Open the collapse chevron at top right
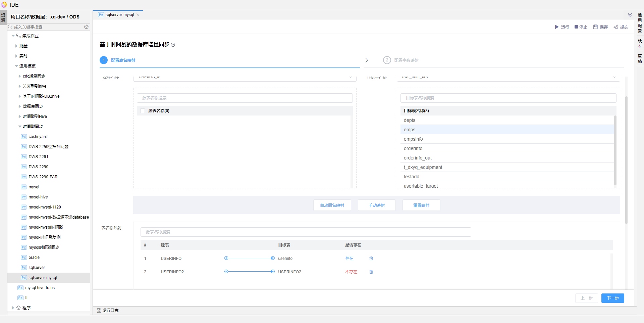644x323 pixels. point(630,15)
